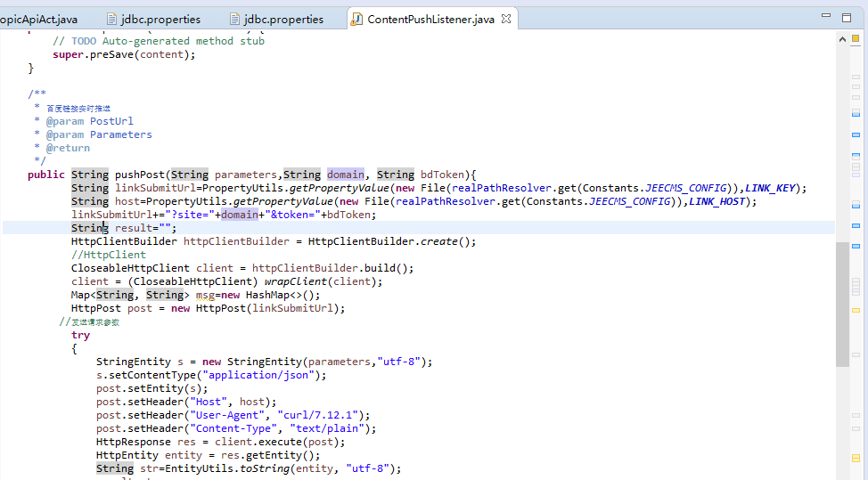Click the scrollbar up arrow
Screen dimensions: 868x480
[842, 39]
